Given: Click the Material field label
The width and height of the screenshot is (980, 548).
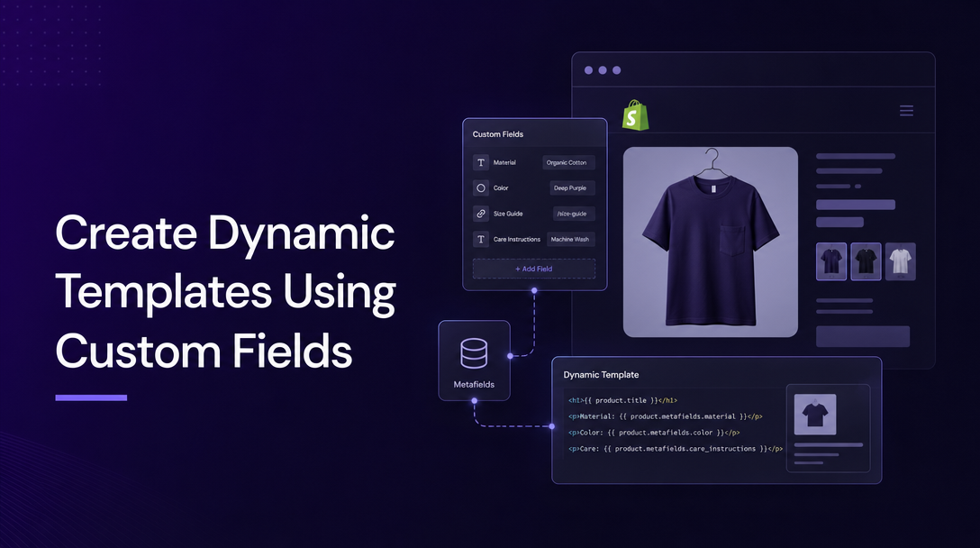Looking at the screenshot, I should click(504, 162).
